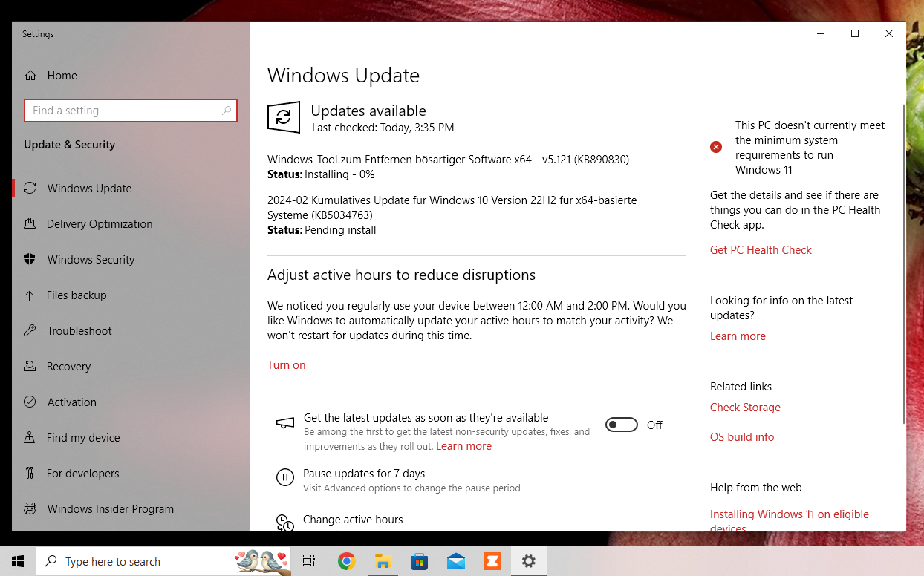The height and width of the screenshot is (576, 924).
Task: Click the Home icon in Settings sidebar
Action: [x=30, y=76]
